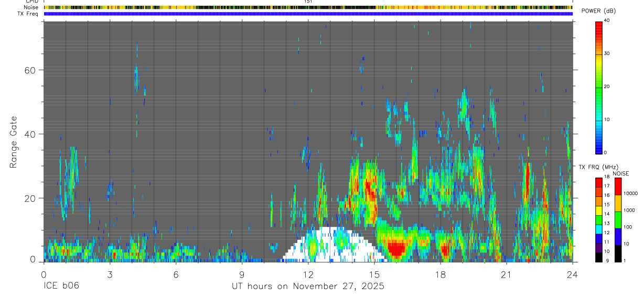The height and width of the screenshot is (297, 644).
Task: Click the Noise color strip above the plot
Action: coord(308,8)
